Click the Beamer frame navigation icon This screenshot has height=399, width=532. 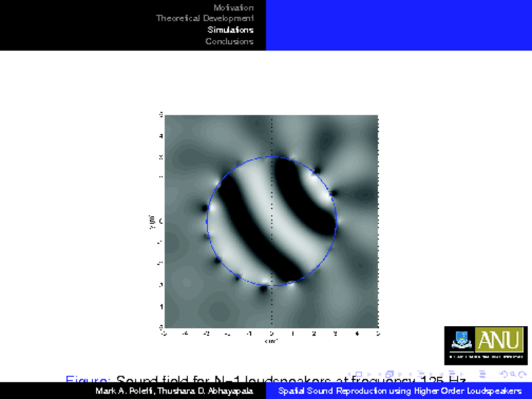[390, 374]
